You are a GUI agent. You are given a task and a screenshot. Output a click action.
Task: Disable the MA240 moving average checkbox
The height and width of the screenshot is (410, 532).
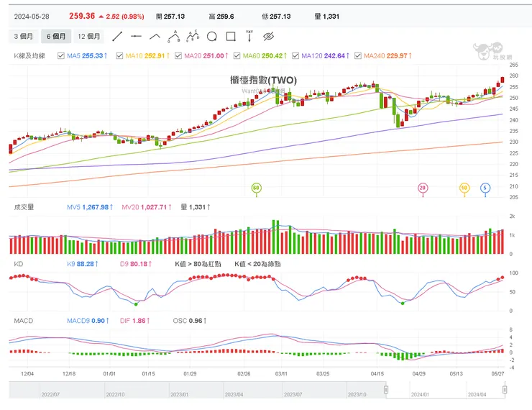click(357, 55)
